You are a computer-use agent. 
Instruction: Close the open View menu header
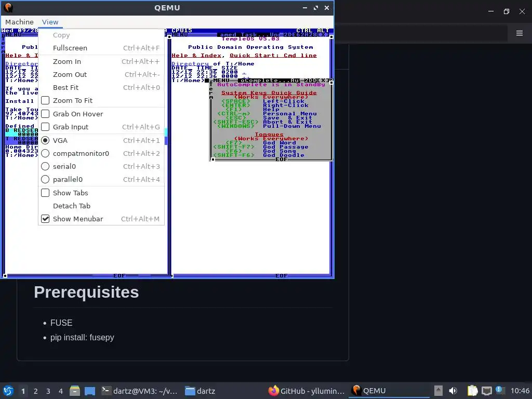click(x=50, y=22)
